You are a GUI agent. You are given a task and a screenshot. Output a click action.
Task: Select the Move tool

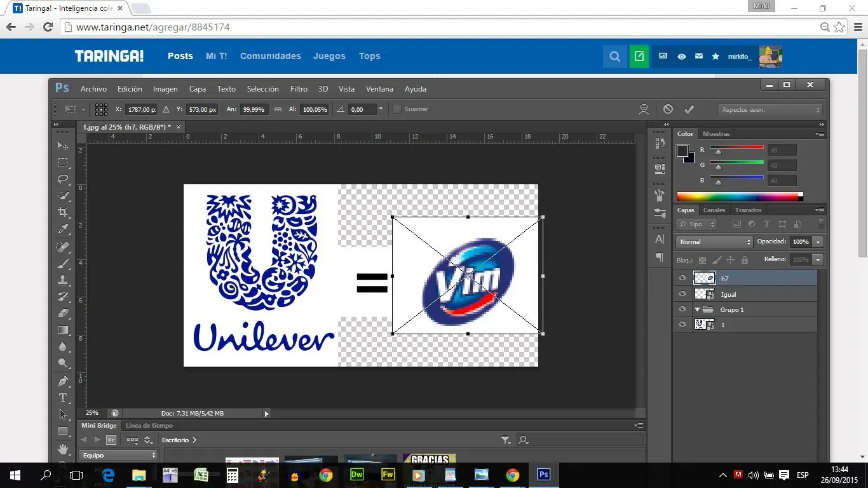coord(63,146)
